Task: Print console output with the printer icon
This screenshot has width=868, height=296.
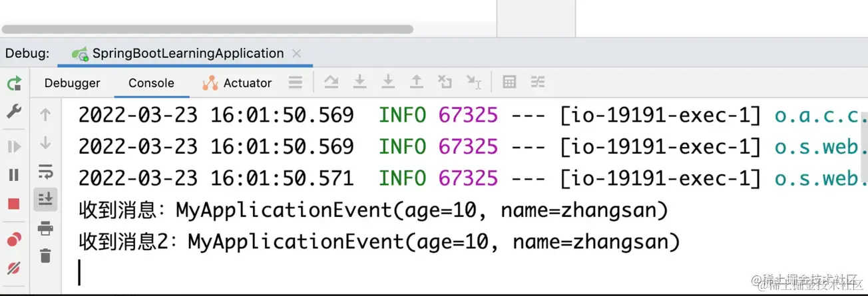Action: [x=45, y=228]
